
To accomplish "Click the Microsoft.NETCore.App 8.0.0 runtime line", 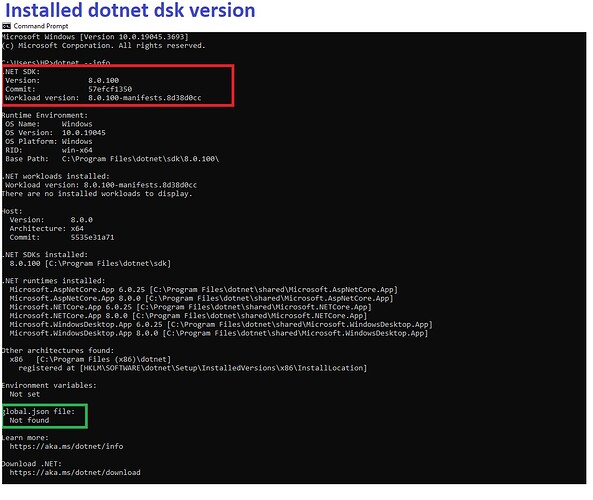I will [188, 316].
